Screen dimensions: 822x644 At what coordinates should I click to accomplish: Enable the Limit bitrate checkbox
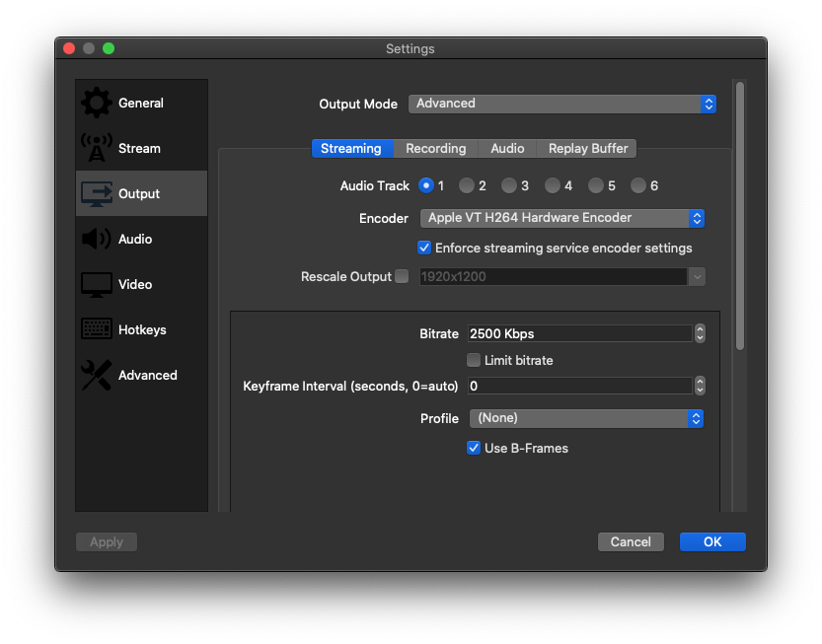(474, 360)
